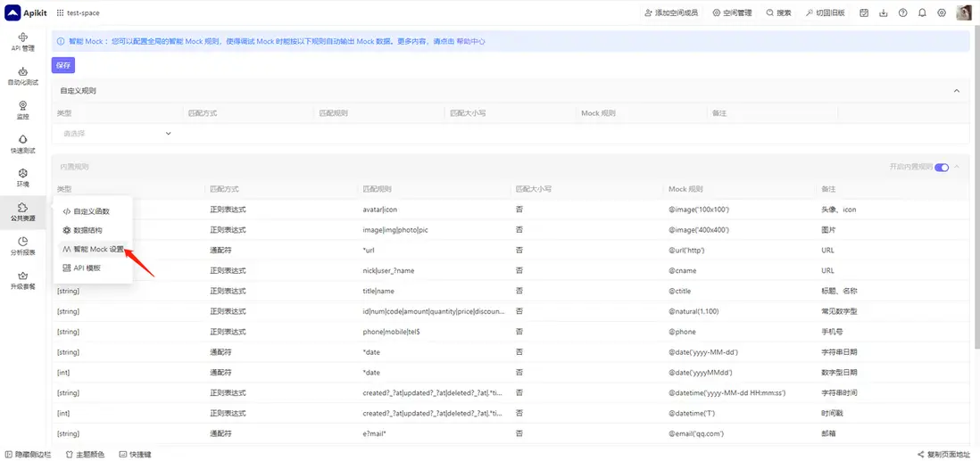Viewport: 980px width, 461px height.
Task: Open 自动化测试 from the sidebar
Action: pyautogui.click(x=22, y=76)
